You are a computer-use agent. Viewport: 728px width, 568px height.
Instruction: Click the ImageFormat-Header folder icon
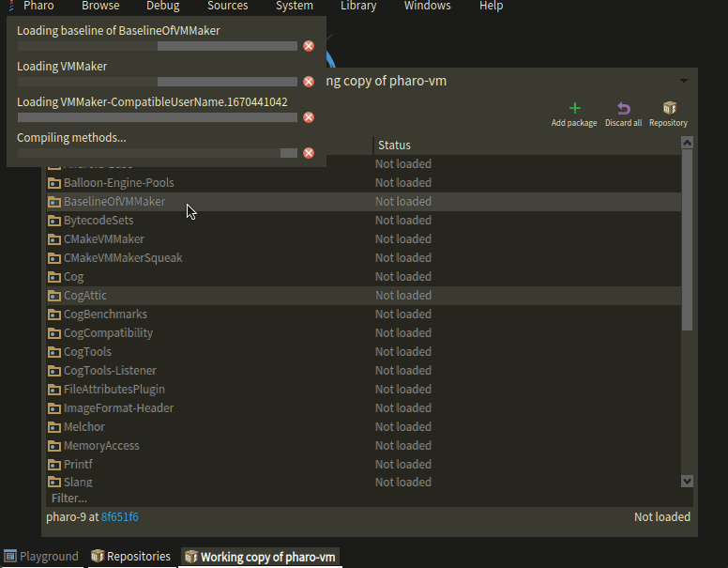[54, 408]
